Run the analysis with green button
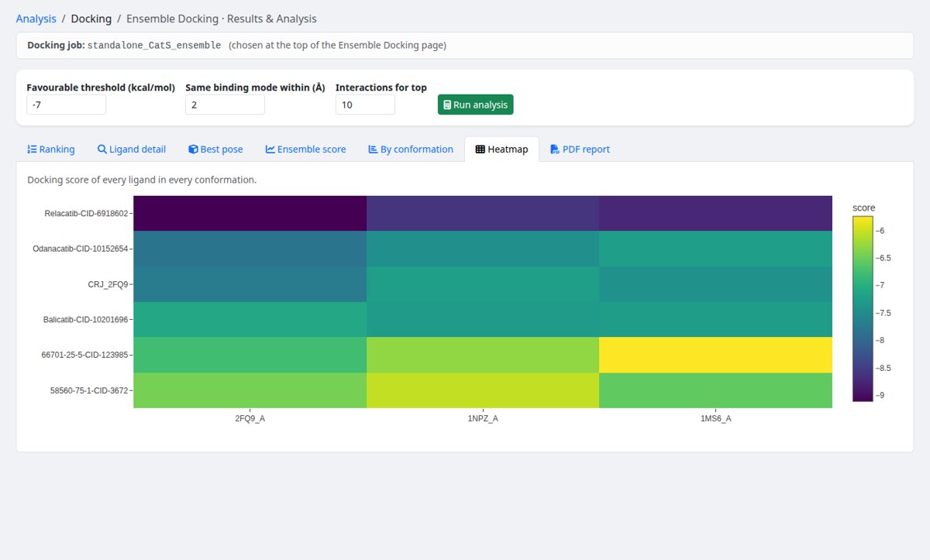The height and width of the screenshot is (560, 930). [475, 105]
